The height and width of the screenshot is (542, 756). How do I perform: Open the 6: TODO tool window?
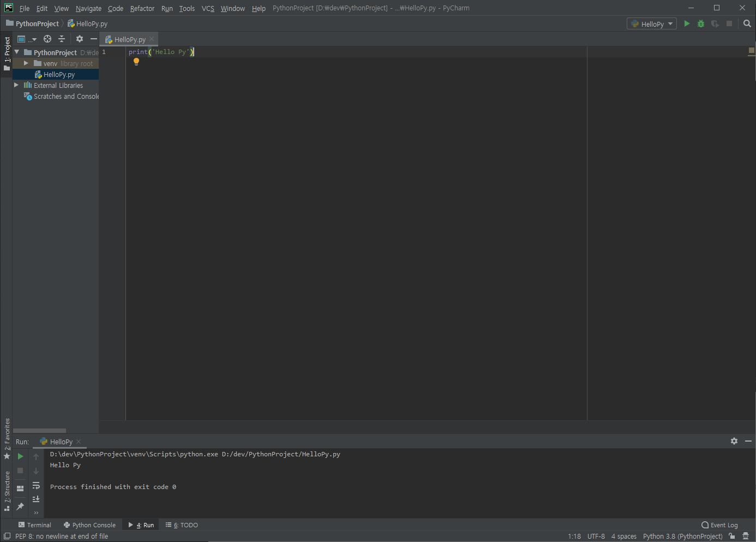click(x=182, y=525)
